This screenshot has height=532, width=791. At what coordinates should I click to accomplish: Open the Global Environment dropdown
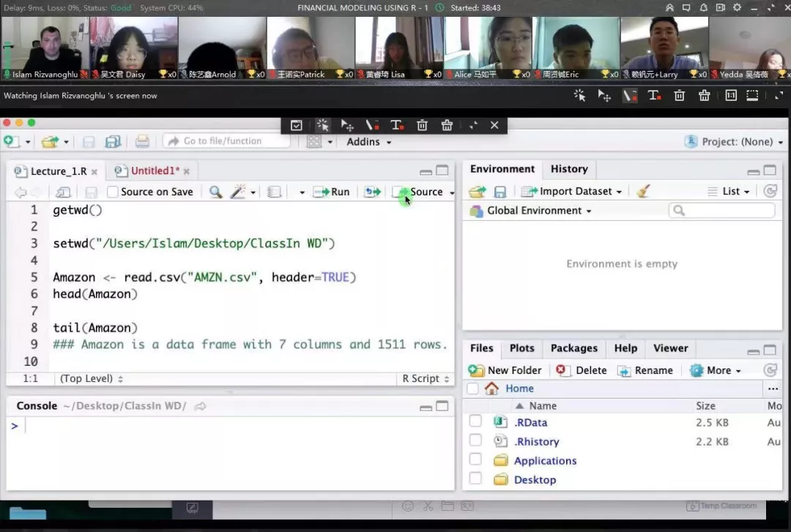(x=531, y=211)
